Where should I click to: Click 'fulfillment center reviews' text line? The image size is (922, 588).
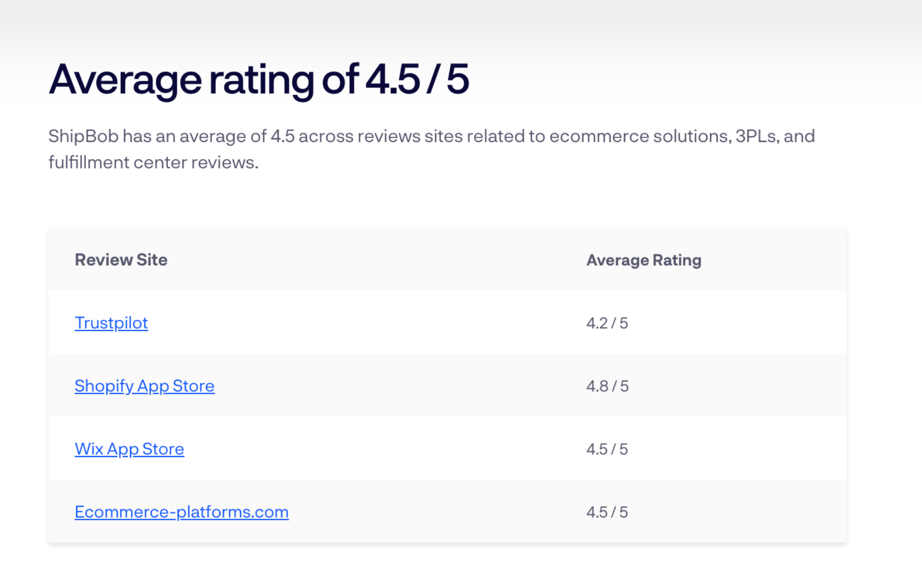(153, 162)
